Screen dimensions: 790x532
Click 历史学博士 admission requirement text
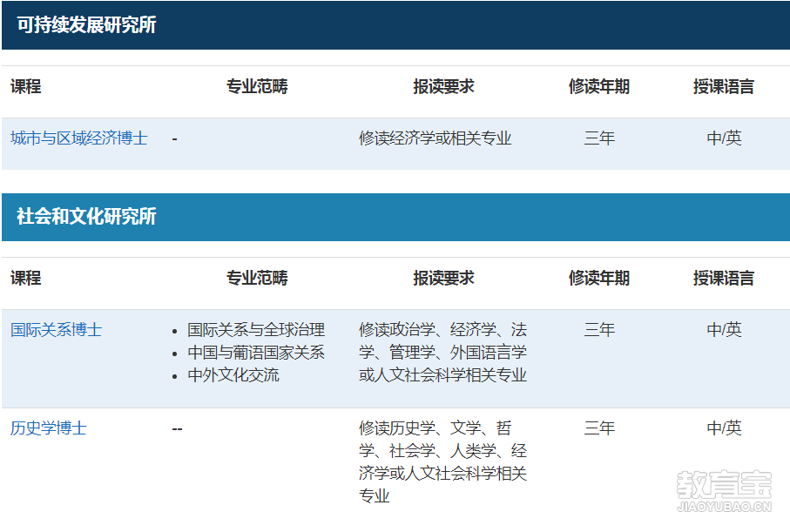coord(442,462)
